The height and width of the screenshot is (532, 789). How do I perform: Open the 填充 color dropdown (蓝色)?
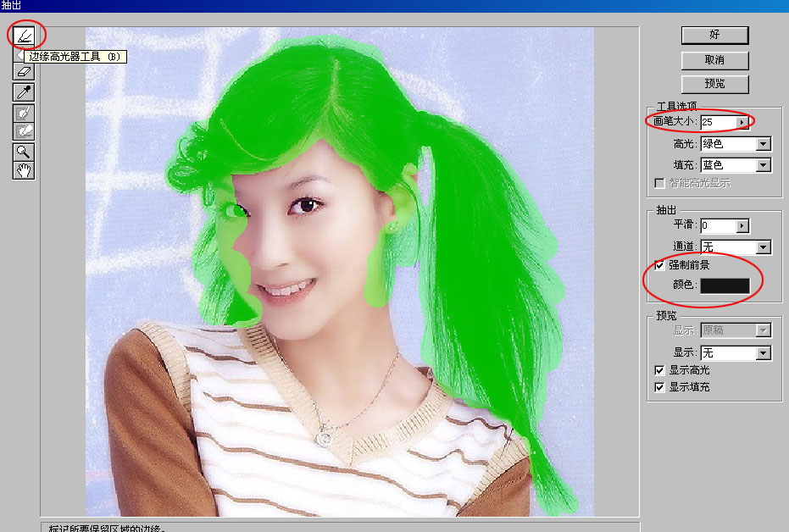[x=736, y=165]
